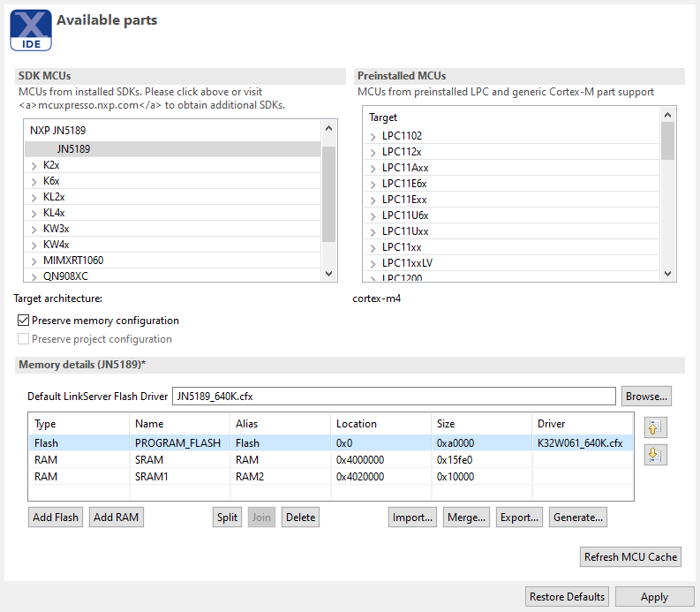The height and width of the screenshot is (612, 700).
Task: Expand the LPC1102 preinstalled target
Action: tap(373, 137)
